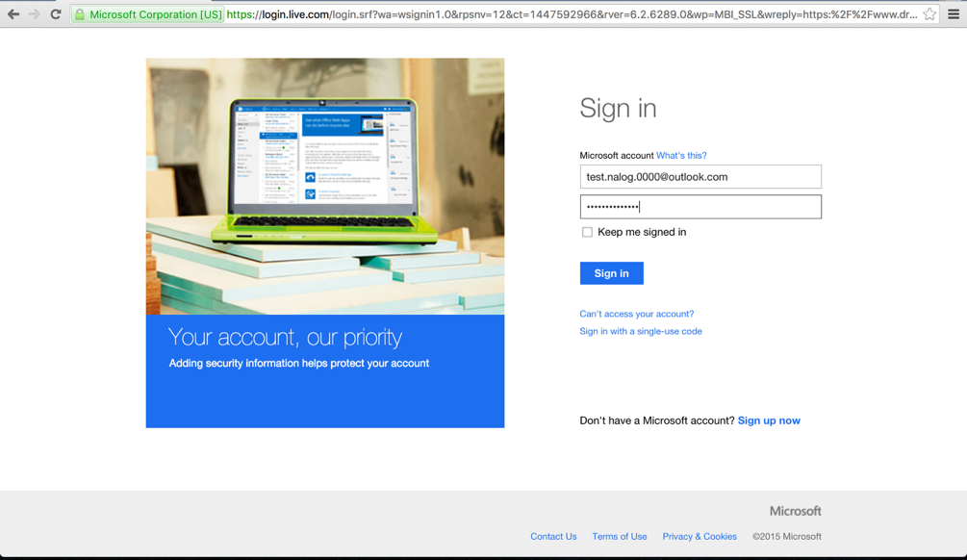Click "Can't access your account?" link

coord(636,314)
